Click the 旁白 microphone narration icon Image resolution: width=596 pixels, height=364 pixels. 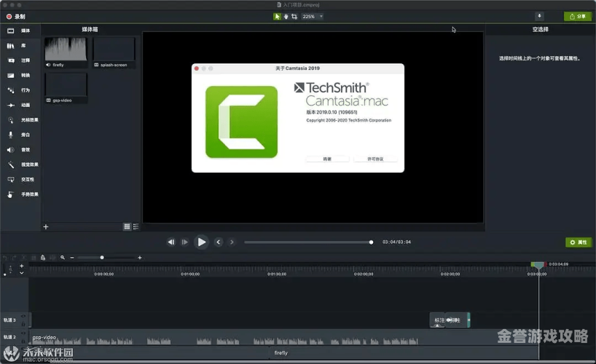tap(11, 135)
